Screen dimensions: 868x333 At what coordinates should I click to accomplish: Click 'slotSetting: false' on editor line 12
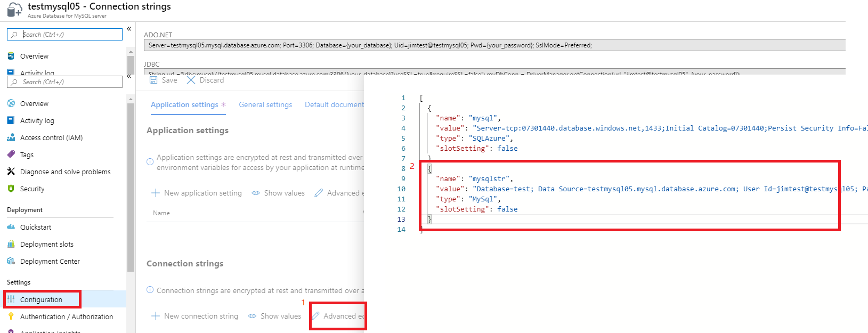[x=477, y=209]
